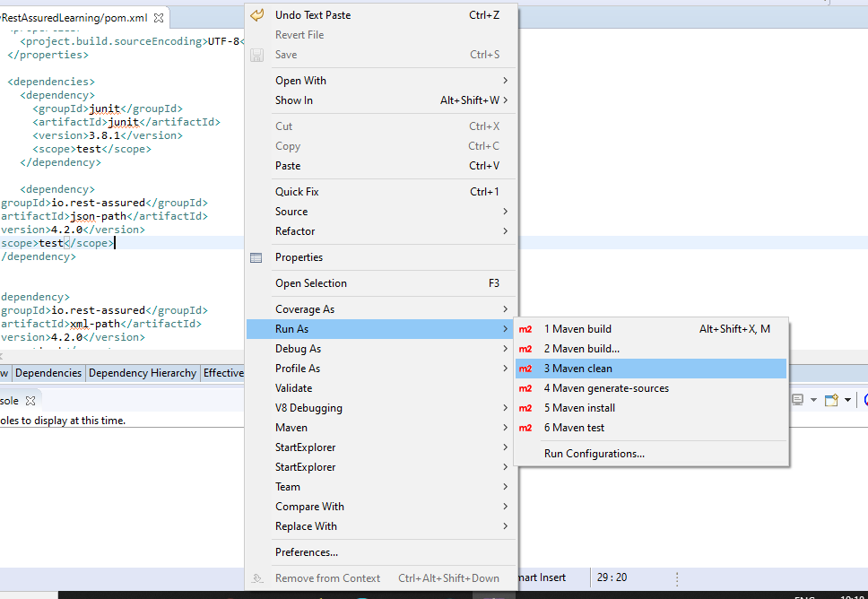The image size is (868, 599).
Task: Select Quick Fix menu entry
Action: click(381, 192)
